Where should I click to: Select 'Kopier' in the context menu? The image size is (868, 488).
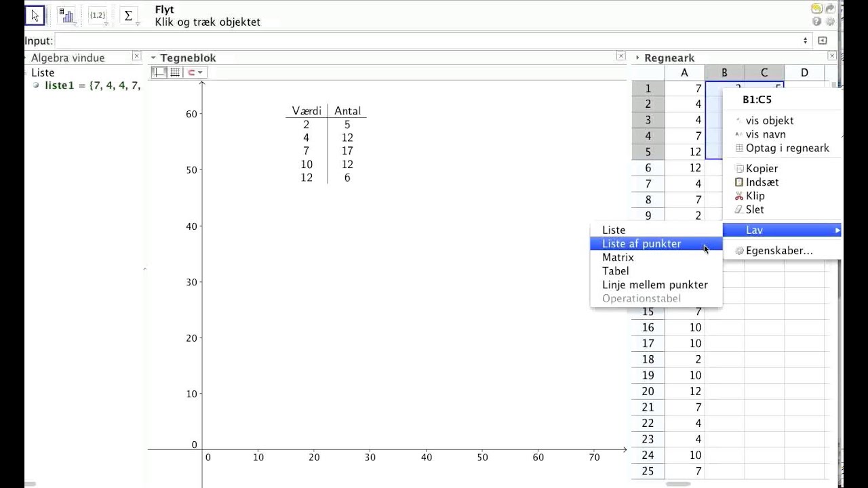762,169
